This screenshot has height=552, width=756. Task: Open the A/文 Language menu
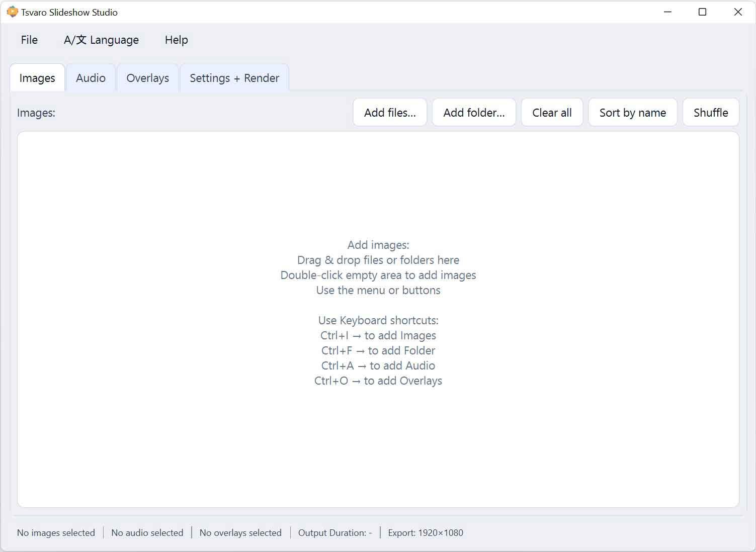coord(101,40)
